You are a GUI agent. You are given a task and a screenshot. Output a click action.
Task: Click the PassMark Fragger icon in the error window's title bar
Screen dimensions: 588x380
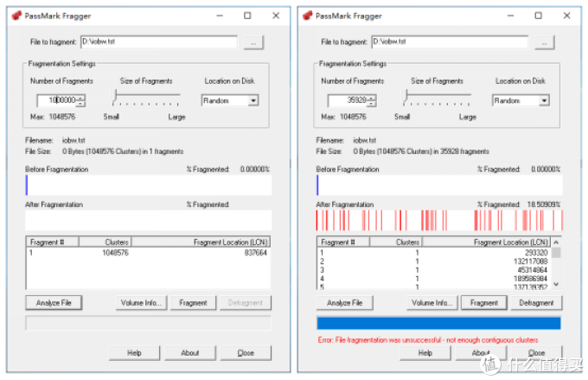(308, 15)
